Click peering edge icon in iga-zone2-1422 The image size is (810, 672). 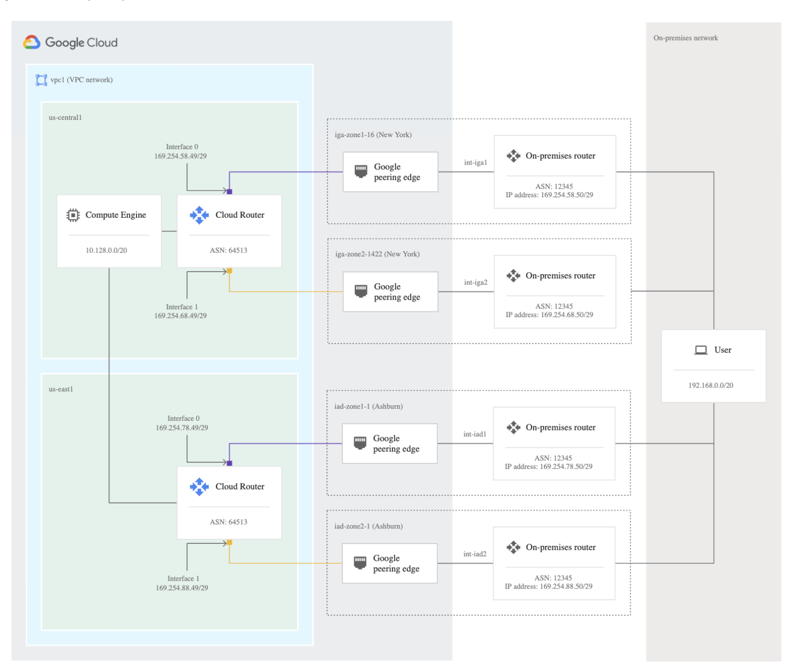pyautogui.click(x=361, y=291)
